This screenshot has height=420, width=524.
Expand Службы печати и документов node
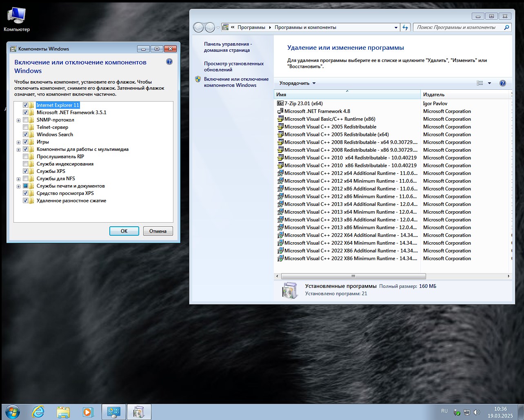pos(18,186)
